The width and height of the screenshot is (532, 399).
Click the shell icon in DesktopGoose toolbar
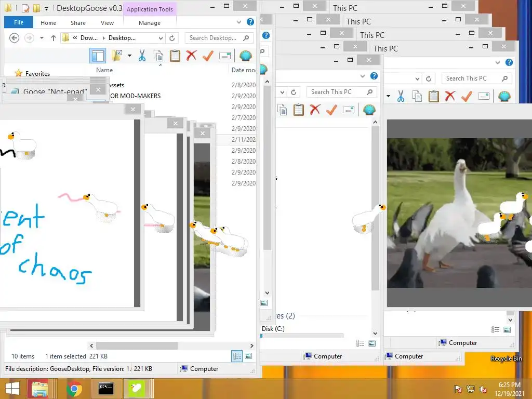[x=245, y=56]
